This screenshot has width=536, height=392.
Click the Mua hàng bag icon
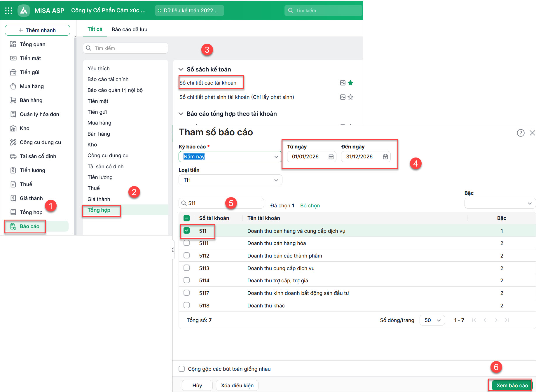point(13,86)
